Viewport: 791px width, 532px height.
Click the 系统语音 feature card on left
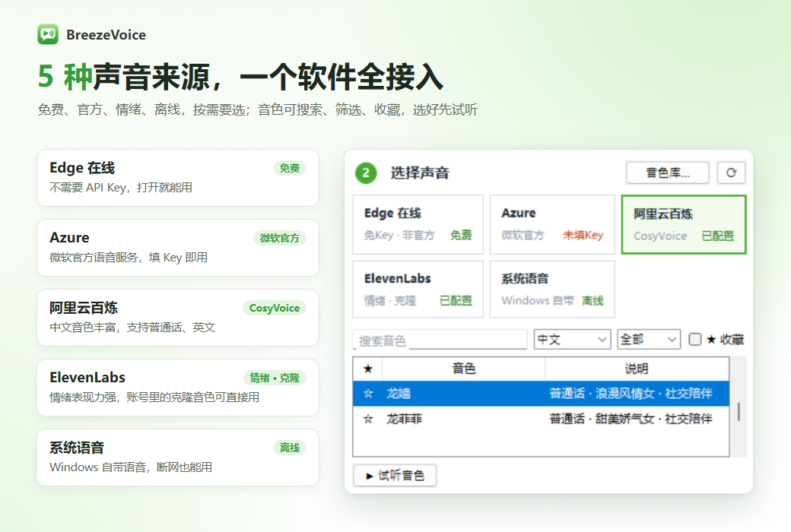[x=177, y=458]
